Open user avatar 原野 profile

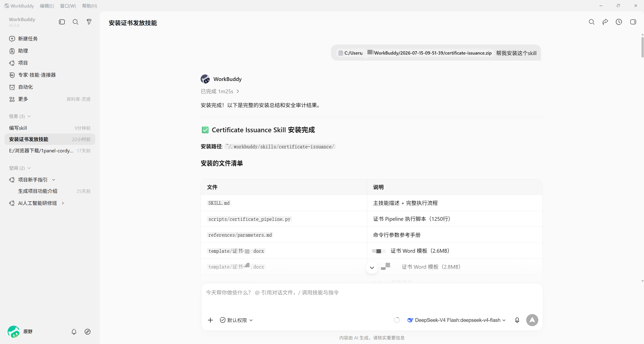[20, 332]
